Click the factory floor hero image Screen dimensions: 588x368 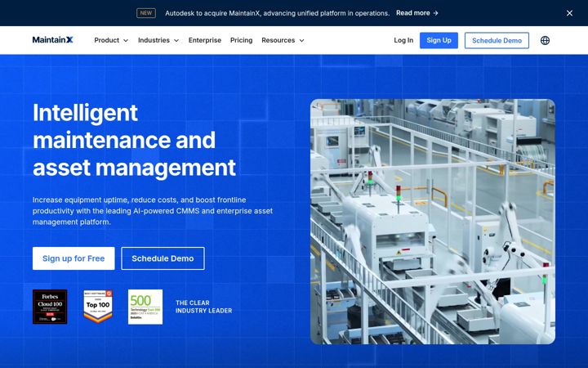tap(433, 222)
